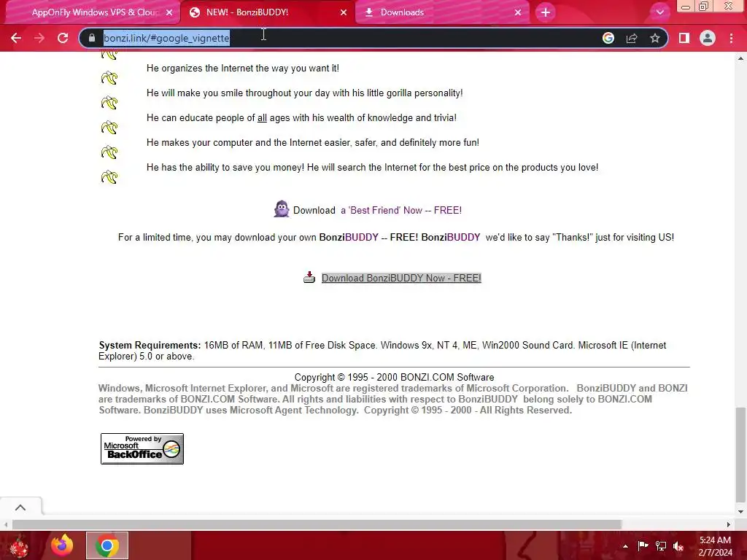Screen dimensions: 747x560
Task: Click 'He organizes the Internet the way you want it!'
Action: (x=243, y=68)
